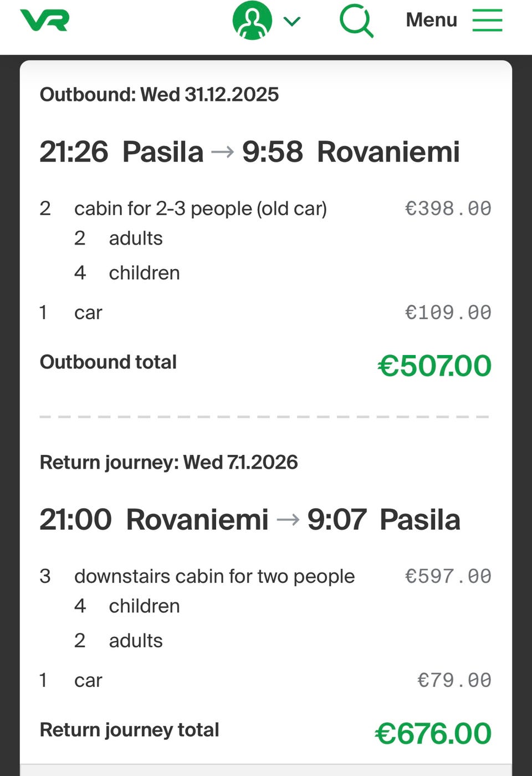Open the Menu label
Screen dimensions: 532x776
[431, 20]
